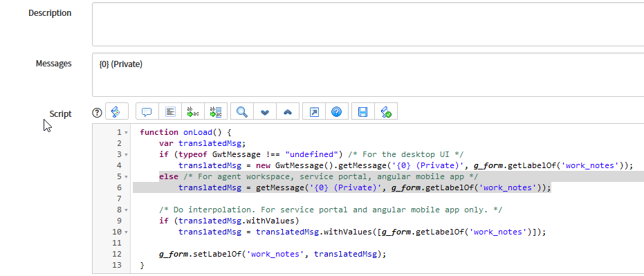Click line number 11 in gutter
The width and height of the screenshot is (644, 276).
(x=117, y=243)
